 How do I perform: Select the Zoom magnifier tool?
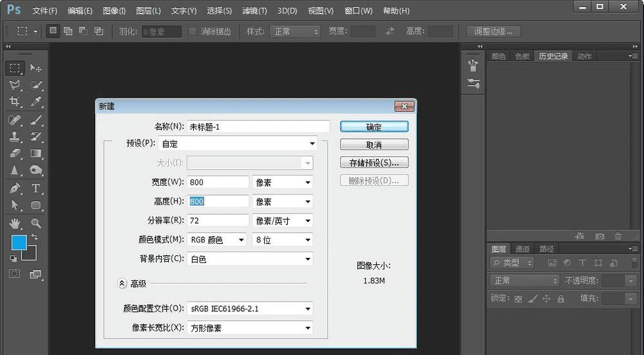click(36, 223)
